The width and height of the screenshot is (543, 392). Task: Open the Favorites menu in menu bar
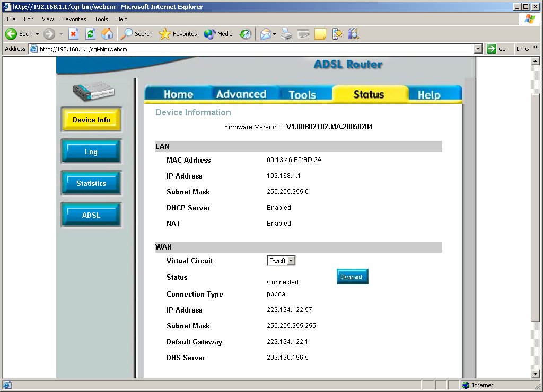click(x=74, y=19)
